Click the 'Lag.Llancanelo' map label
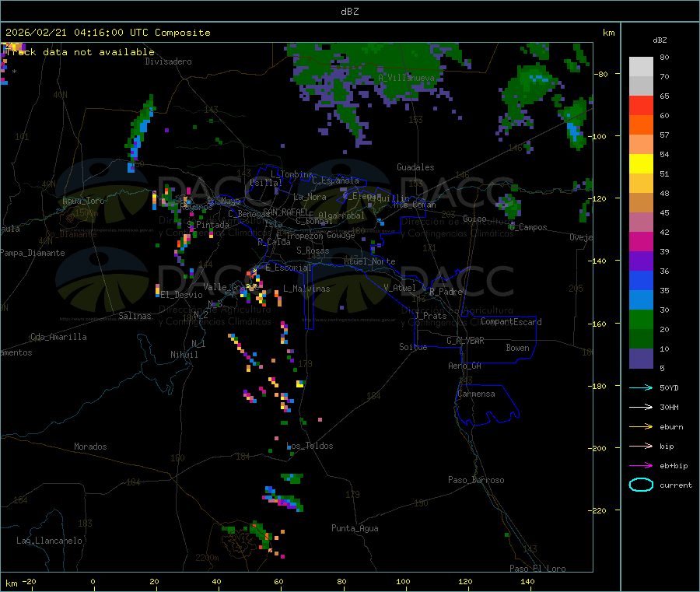700x592 pixels. pos(50,541)
